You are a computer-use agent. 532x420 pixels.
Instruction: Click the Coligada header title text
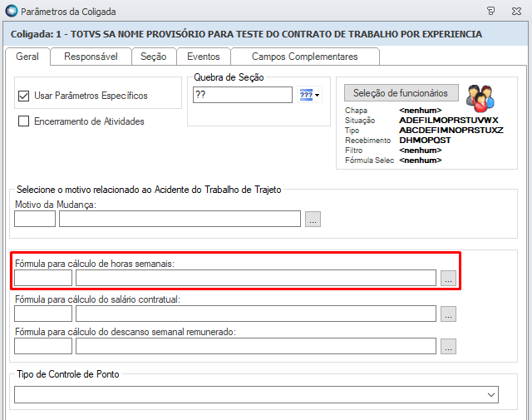(246, 34)
